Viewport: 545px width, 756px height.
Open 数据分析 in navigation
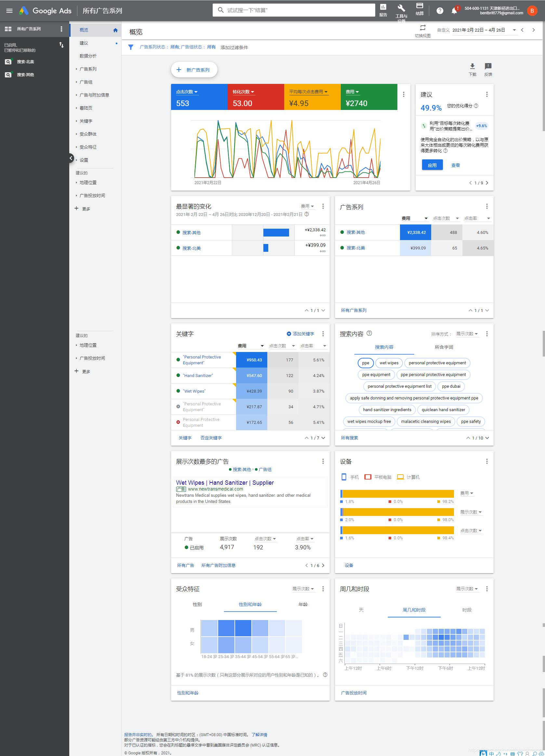click(x=88, y=56)
